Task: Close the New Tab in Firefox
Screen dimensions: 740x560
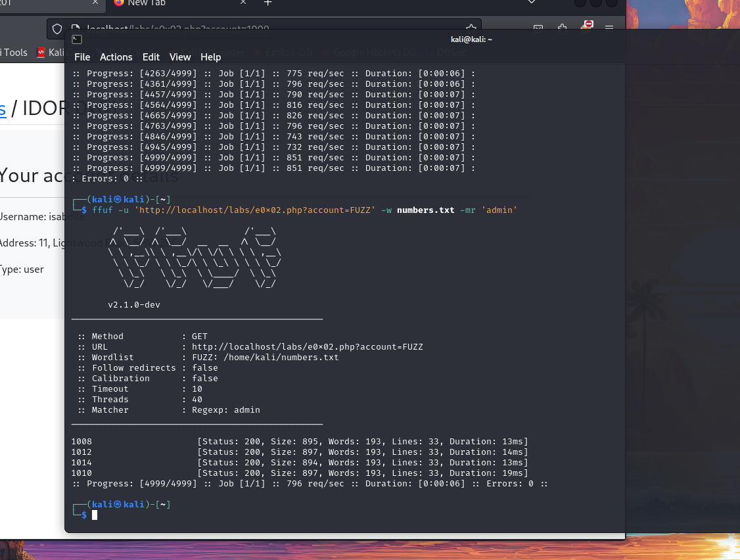Action: click(243, 3)
